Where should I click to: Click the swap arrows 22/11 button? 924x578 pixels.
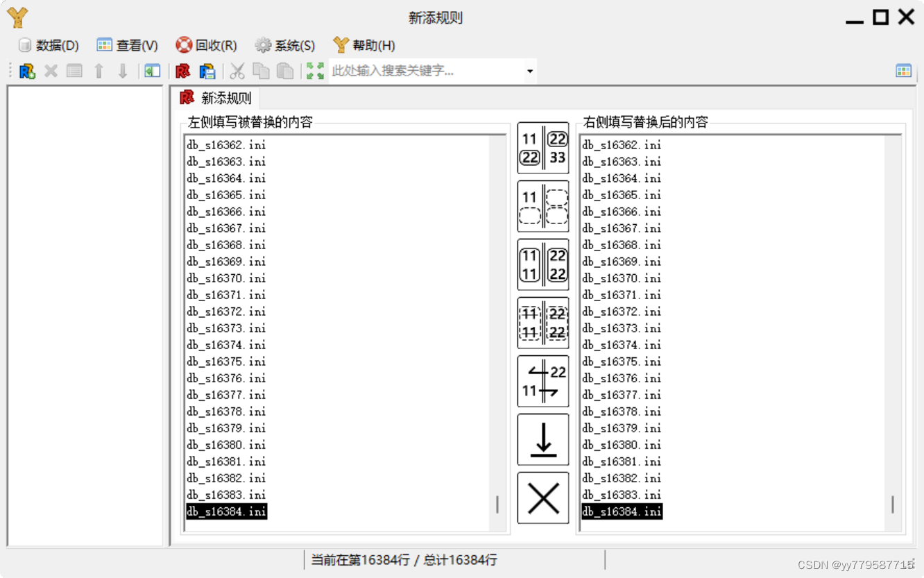pos(543,381)
